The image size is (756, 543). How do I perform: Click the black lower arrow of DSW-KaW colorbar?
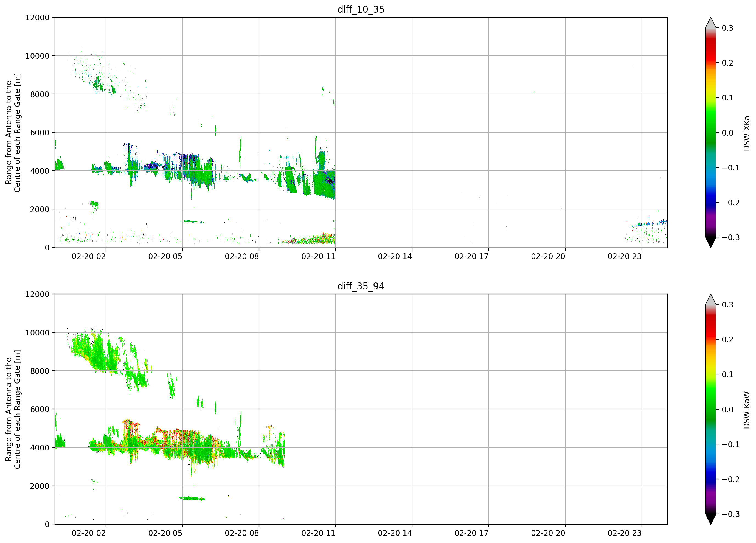point(711,519)
